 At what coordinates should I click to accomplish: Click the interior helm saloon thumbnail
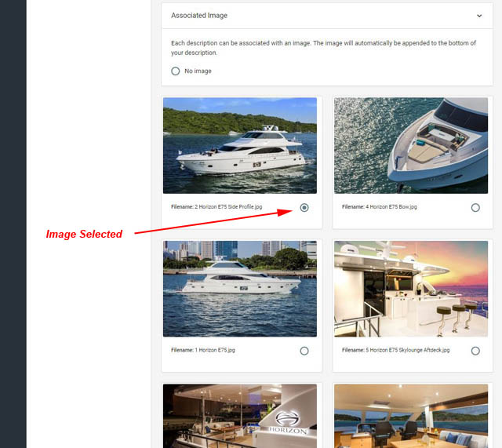click(411, 416)
